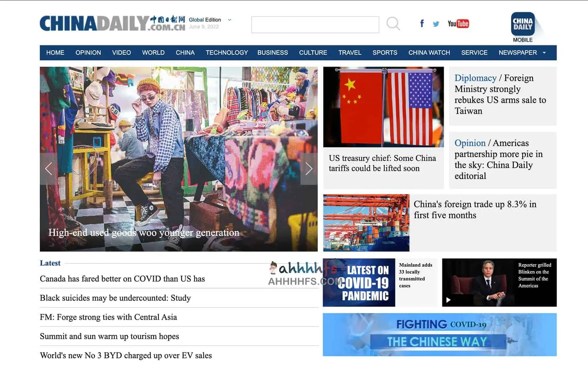588x367 pixels.
Task: Open the Twitter bird icon
Action: pos(436,24)
